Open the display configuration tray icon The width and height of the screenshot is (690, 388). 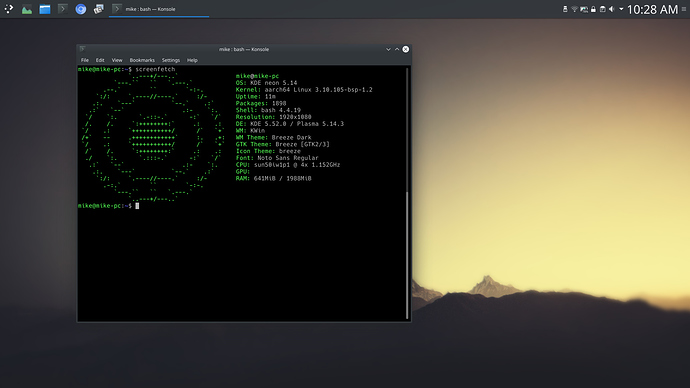584,9
